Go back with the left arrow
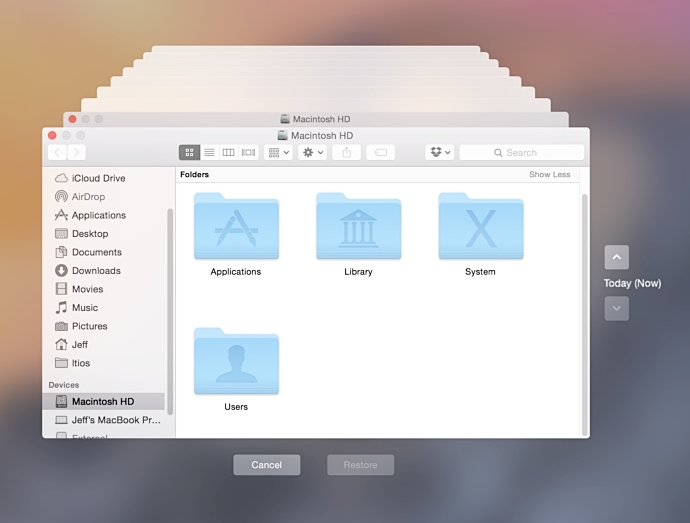The image size is (690, 523). 57,153
